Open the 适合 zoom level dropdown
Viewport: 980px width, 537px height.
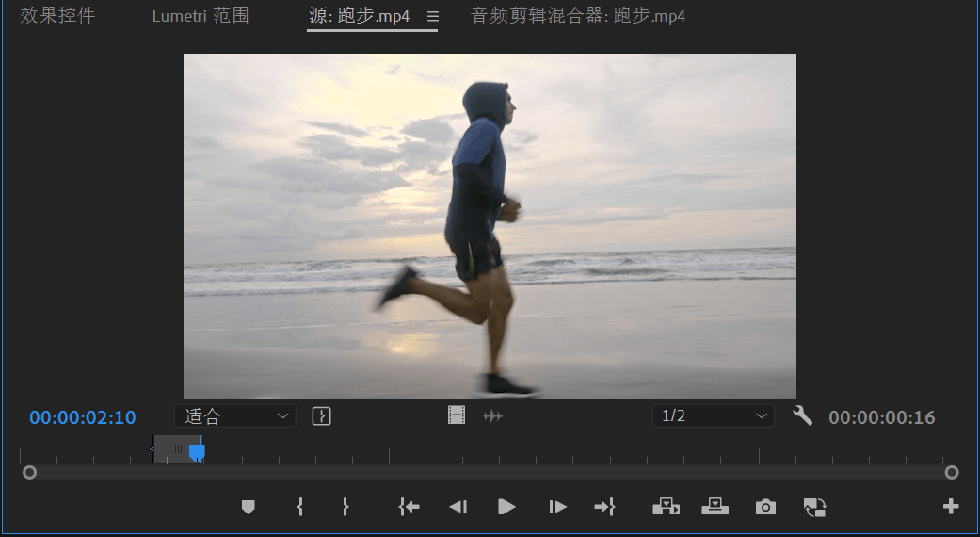pyautogui.click(x=235, y=415)
